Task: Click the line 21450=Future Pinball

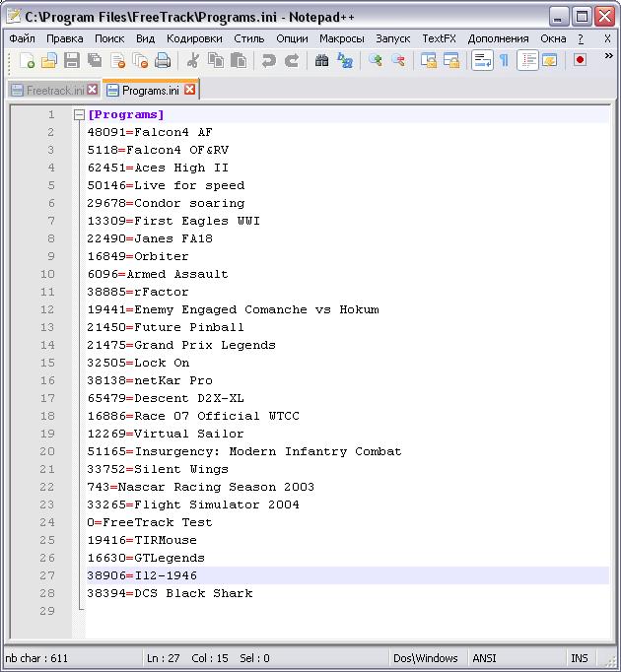Action: pyautogui.click(x=166, y=327)
